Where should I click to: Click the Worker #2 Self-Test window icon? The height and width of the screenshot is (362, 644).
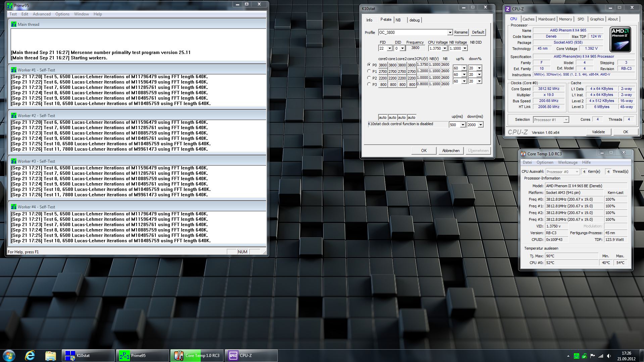[x=14, y=115]
